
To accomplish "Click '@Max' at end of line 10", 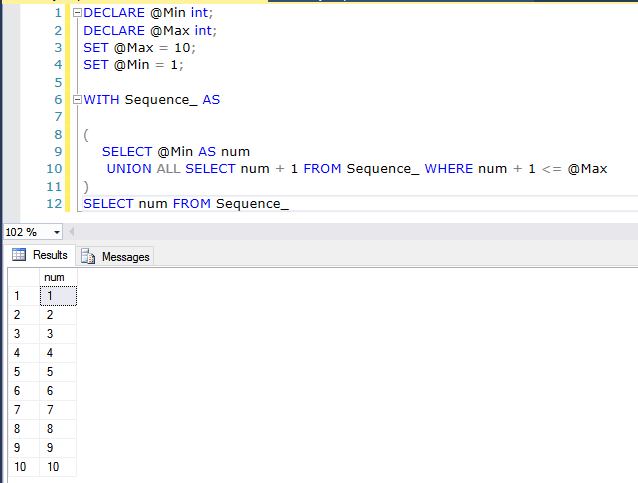I will [587, 169].
